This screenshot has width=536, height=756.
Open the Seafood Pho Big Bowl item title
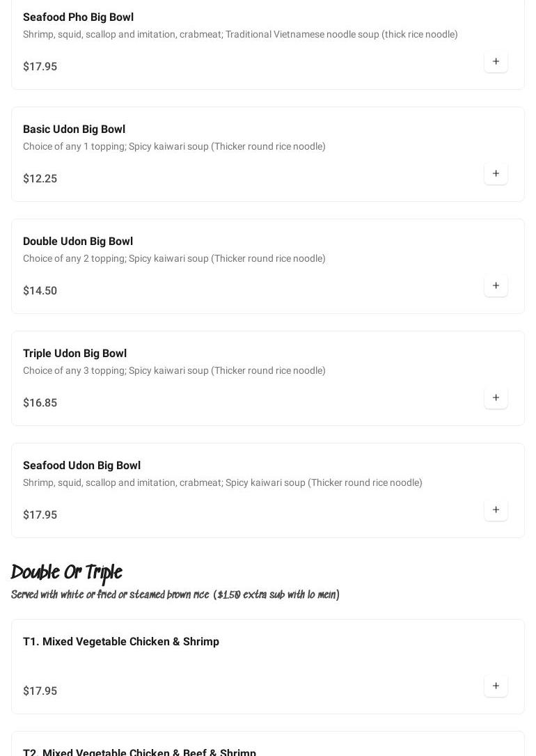pos(78,17)
